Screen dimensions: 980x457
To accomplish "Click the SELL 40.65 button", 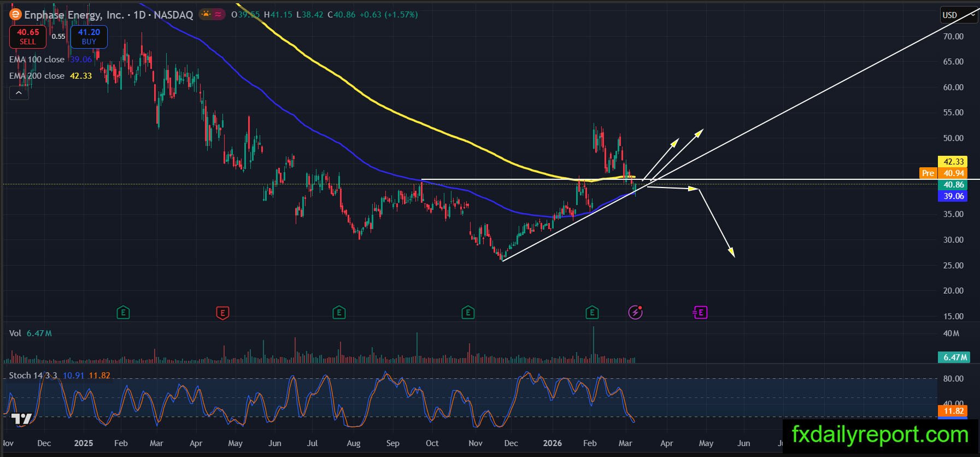I will (28, 37).
